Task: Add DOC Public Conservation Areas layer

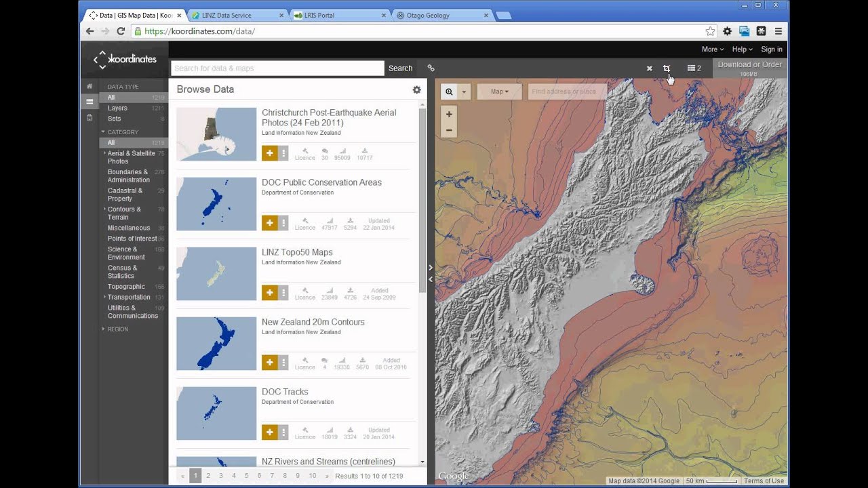Action: pos(269,223)
